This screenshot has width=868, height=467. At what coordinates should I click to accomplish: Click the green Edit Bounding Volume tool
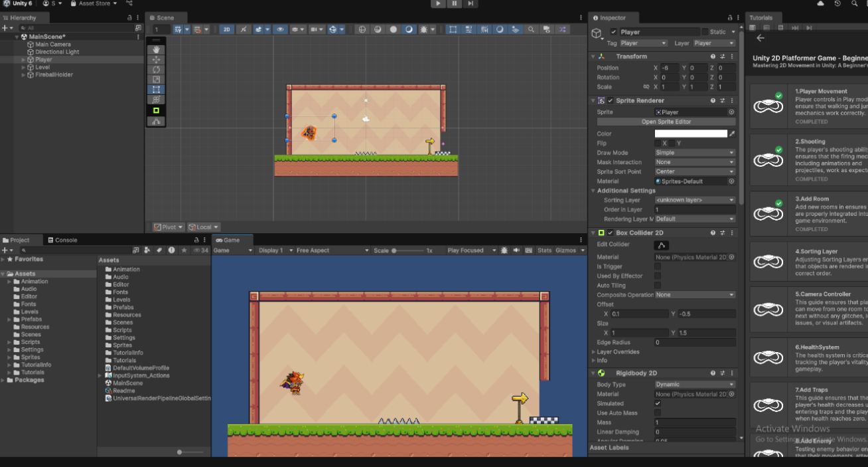coord(157,110)
